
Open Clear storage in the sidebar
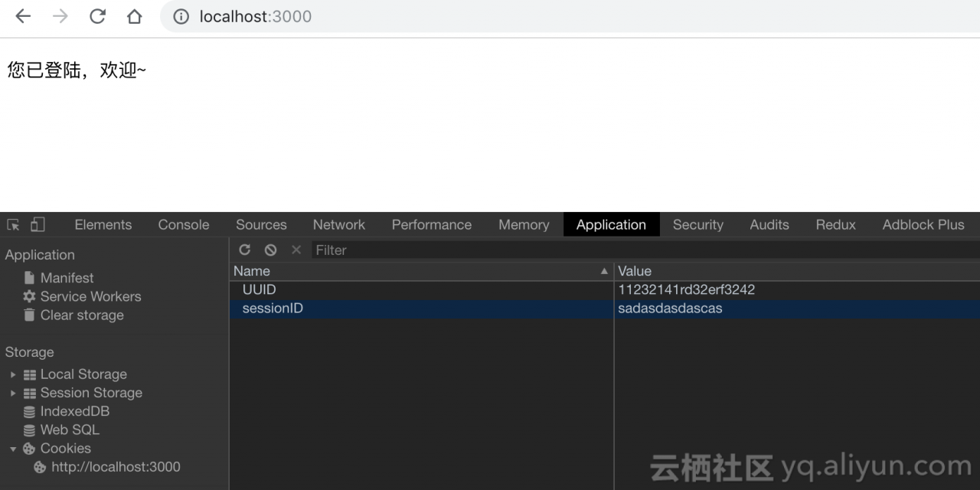click(82, 315)
